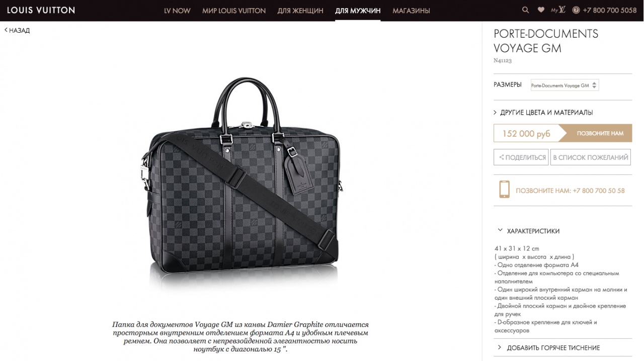Click the back arrow next to Назад
This screenshot has height=361, width=644.
[6, 30]
